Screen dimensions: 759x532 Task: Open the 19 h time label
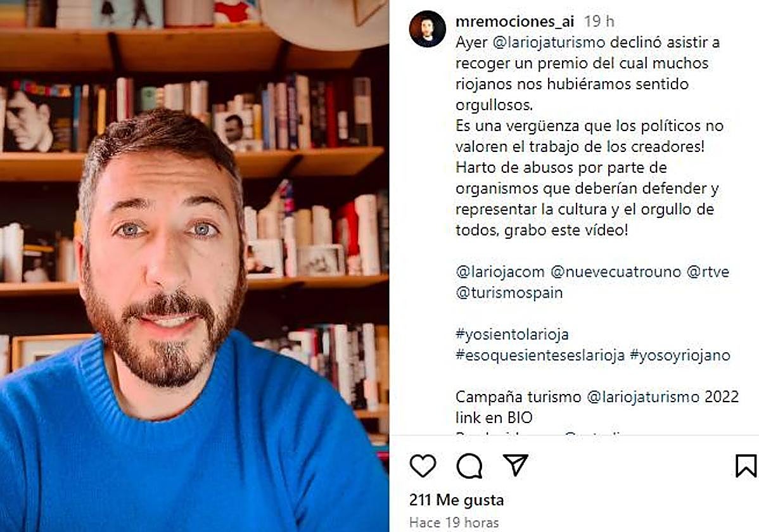click(x=599, y=22)
